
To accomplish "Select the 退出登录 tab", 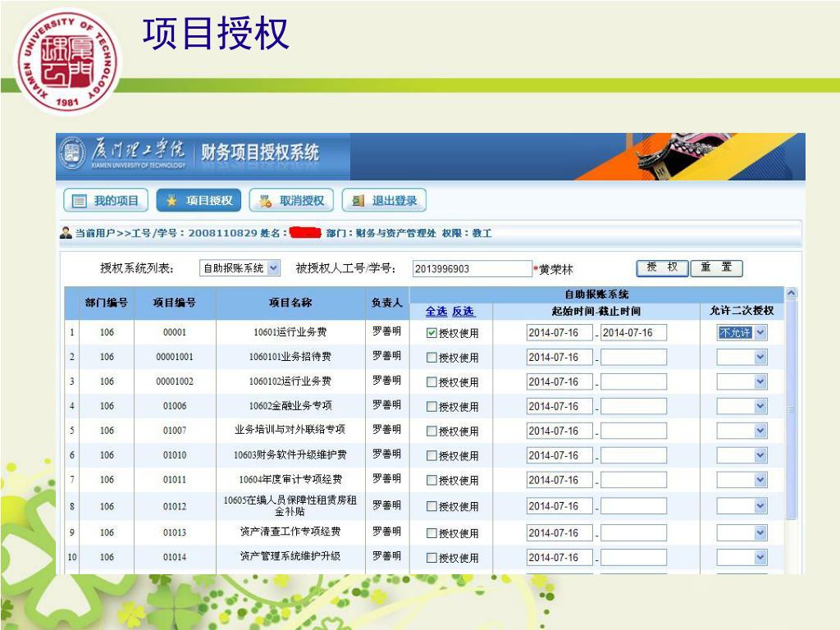I will (384, 201).
